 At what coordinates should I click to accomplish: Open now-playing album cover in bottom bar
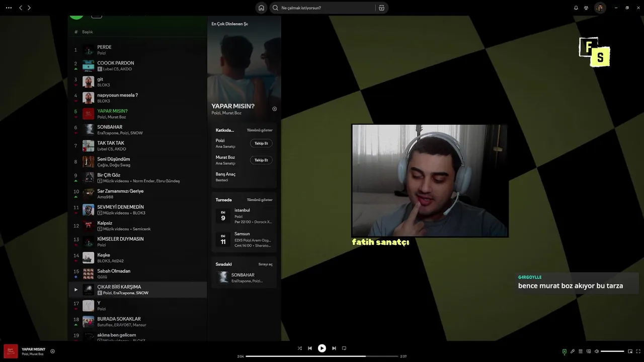(11, 351)
